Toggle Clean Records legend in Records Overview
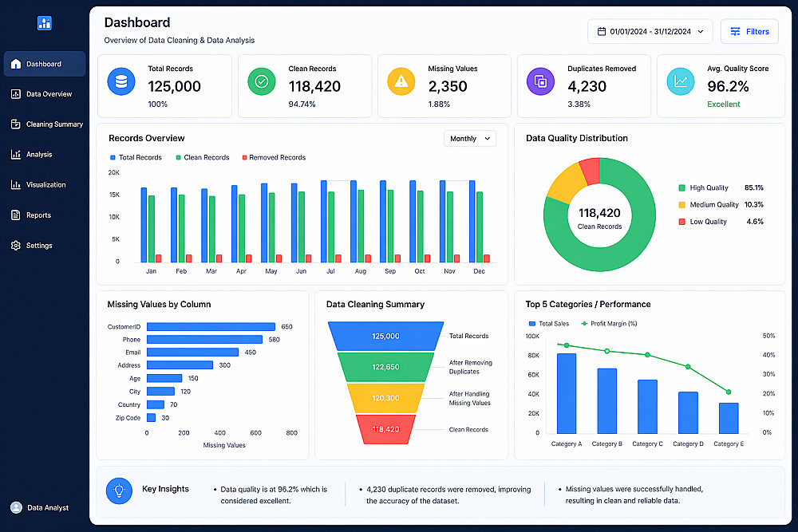798x532 pixels. click(203, 158)
